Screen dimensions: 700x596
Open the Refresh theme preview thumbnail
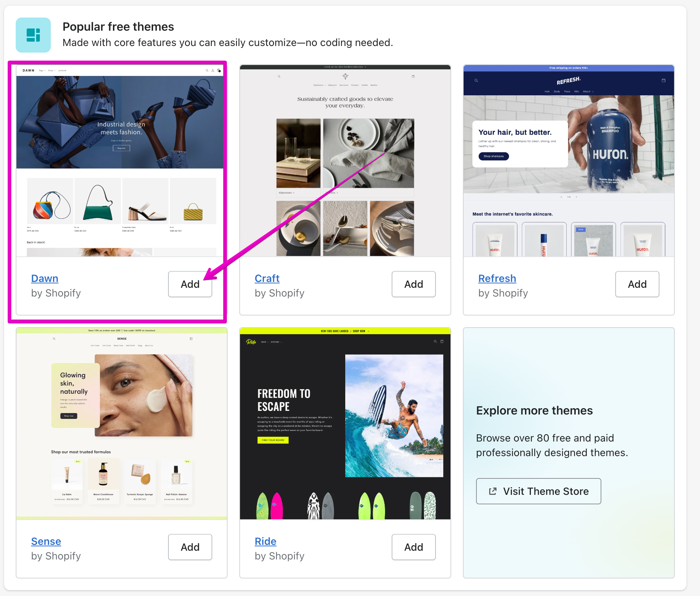[569, 161]
